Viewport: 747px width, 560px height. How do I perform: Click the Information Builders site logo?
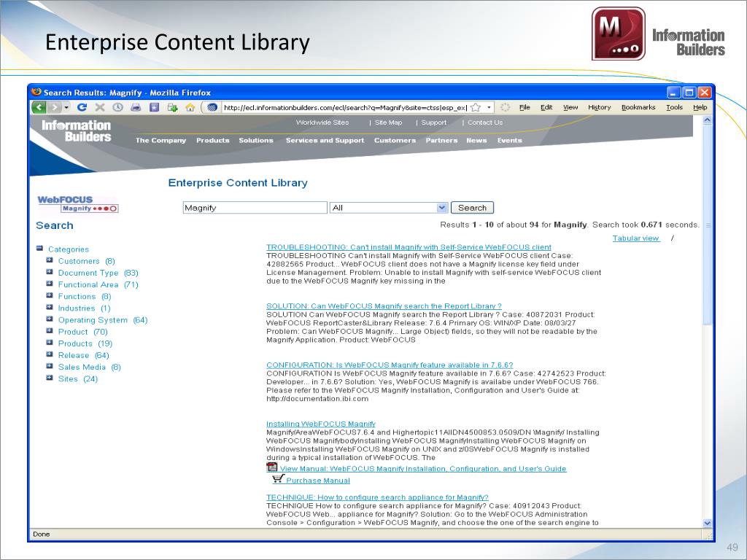coord(76,131)
